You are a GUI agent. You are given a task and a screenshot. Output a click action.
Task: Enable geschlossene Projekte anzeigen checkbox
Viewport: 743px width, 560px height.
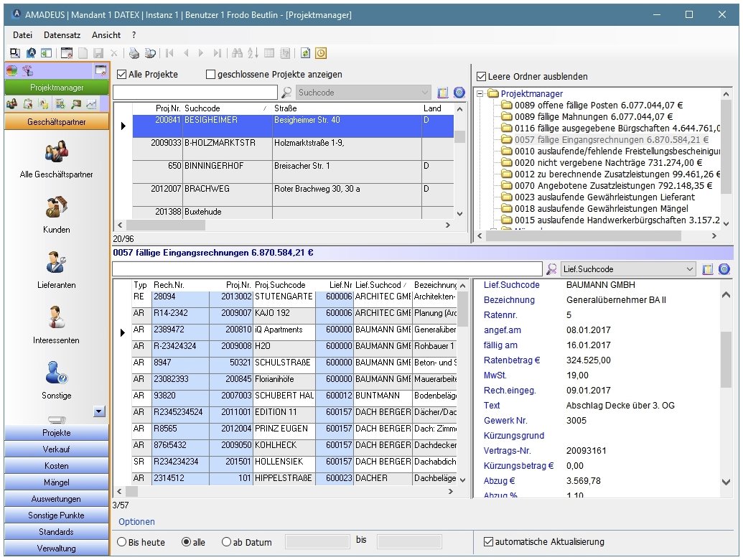click(x=210, y=75)
